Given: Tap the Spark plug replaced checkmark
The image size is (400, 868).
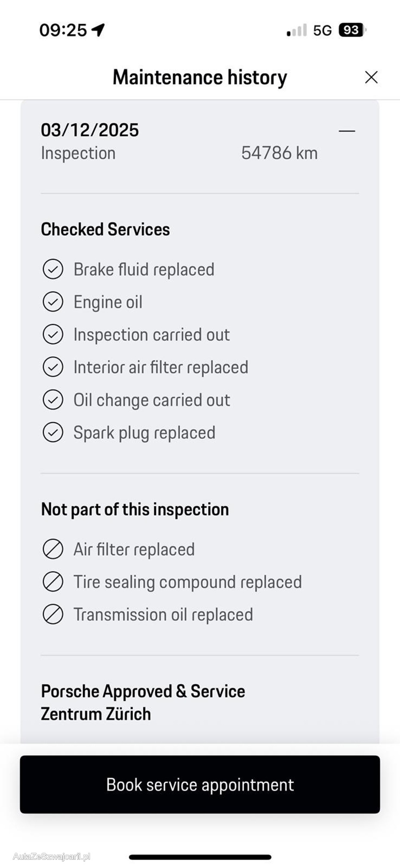Looking at the screenshot, I should 53,433.
